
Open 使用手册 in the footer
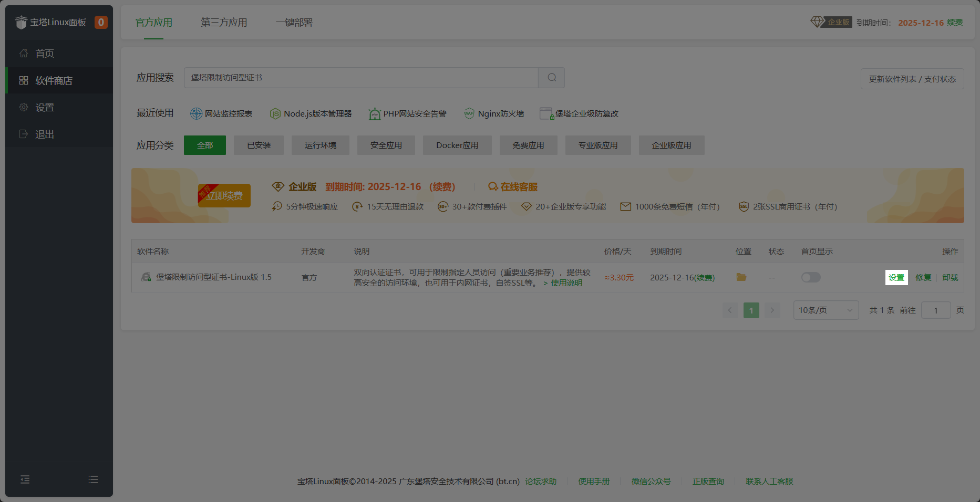coord(593,481)
